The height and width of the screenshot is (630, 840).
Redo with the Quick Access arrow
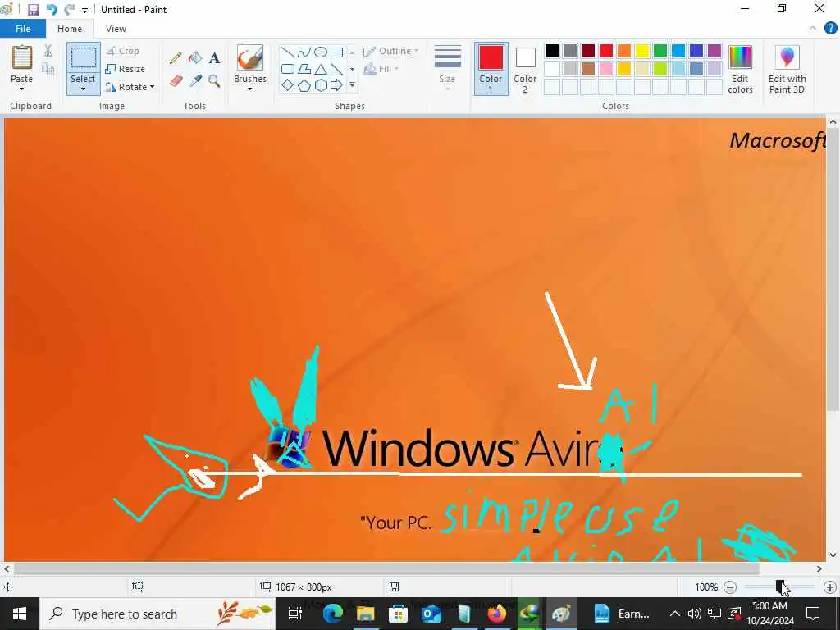tap(70, 10)
